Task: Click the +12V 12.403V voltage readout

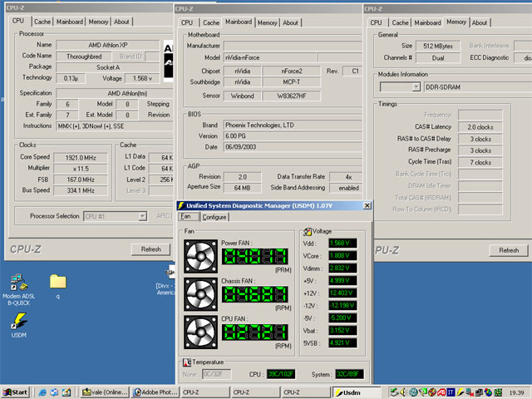Action: click(x=342, y=293)
